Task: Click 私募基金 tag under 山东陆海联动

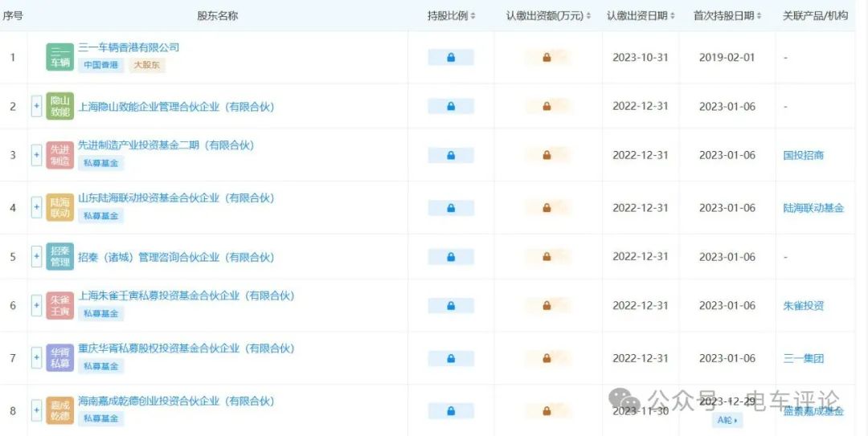Action: pos(100,216)
